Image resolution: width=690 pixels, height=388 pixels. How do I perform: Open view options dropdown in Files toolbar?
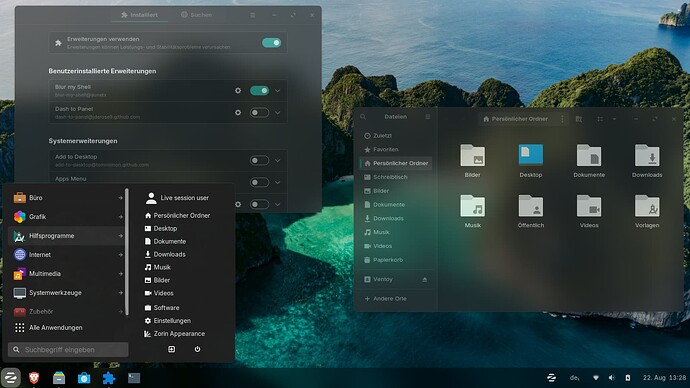pyautogui.click(x=614, y=119)
